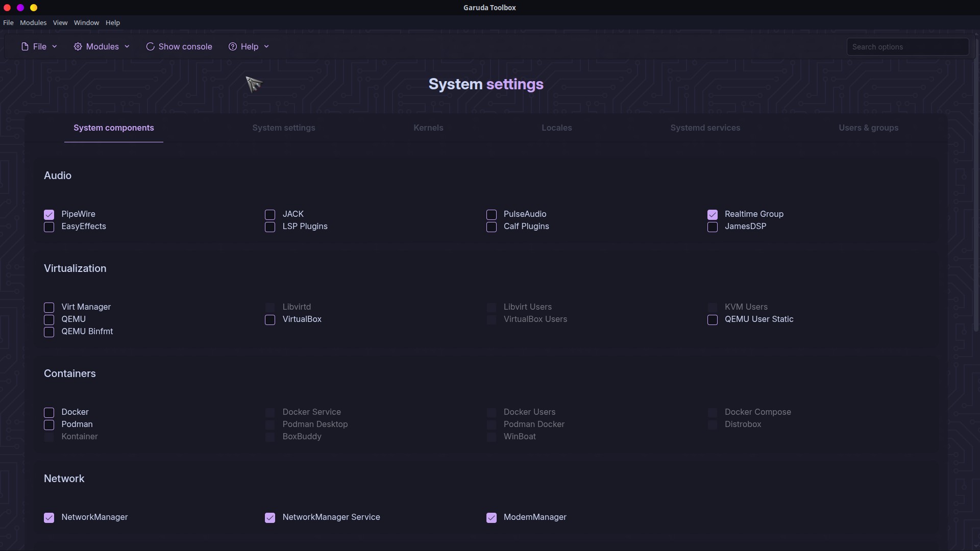Click the File document icon in toolbar
The image size is (980, 551).
[x=24, y=46]
